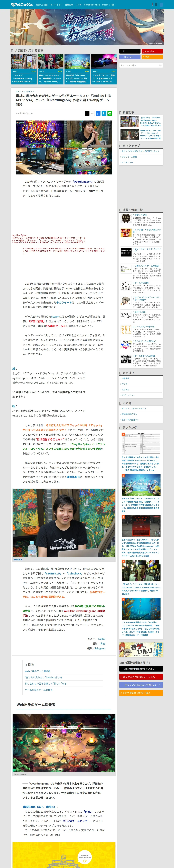Click the ゲーム世代の作家たち series icon
Viewport: 174px width, 868px height.
(126, 330)
